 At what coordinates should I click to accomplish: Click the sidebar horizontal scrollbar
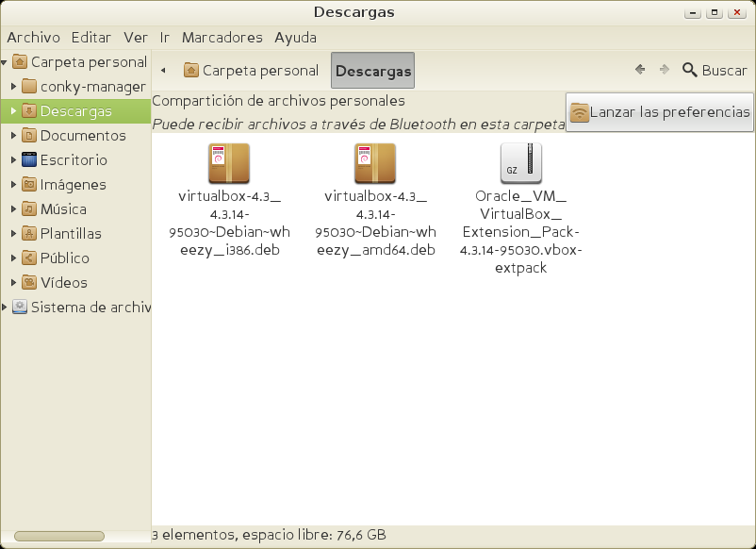(58, 536)
